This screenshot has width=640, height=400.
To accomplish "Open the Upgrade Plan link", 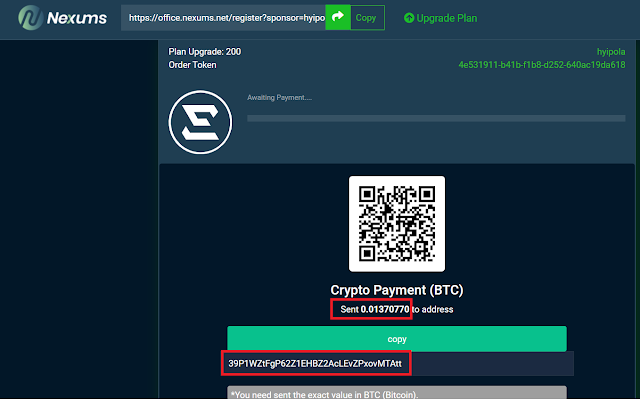I will [440, 18].
